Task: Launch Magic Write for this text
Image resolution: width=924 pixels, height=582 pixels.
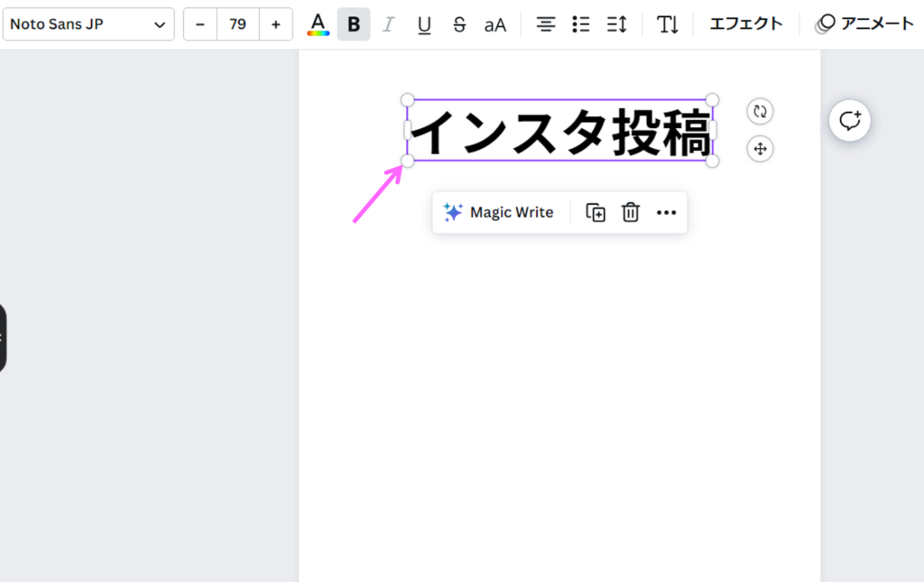Action: click(x=499, y=213)
